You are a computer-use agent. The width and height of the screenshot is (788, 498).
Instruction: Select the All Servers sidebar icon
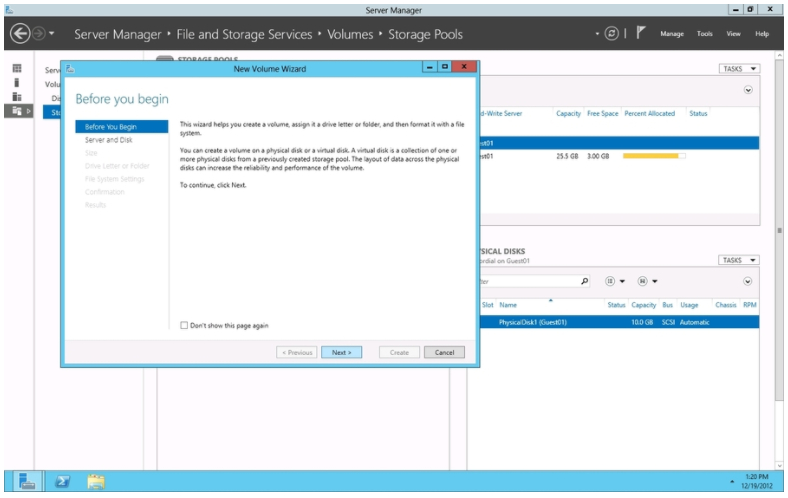tap(17, 96)
